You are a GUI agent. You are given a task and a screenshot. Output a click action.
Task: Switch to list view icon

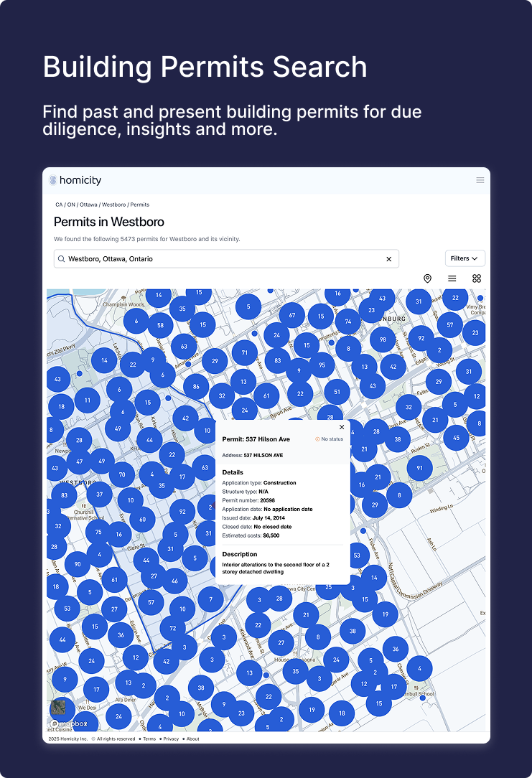coord(452,278)
